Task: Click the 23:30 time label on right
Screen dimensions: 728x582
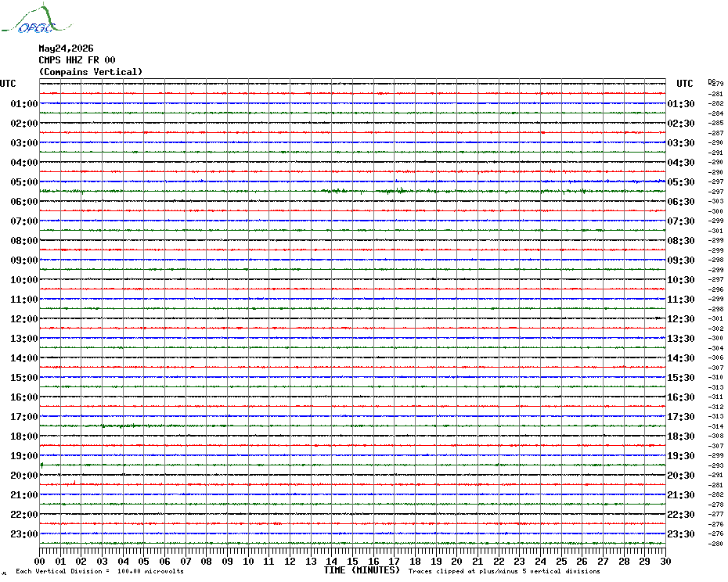Action: coord(681,534)
